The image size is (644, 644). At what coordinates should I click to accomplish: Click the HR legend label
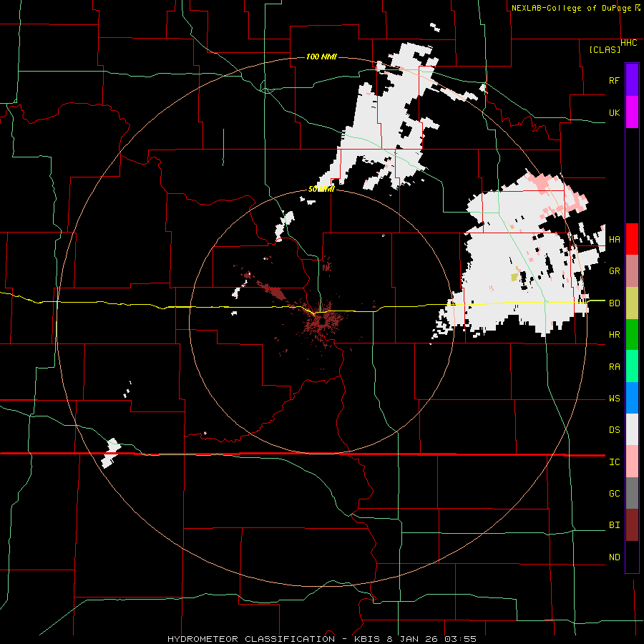[614, 335]
